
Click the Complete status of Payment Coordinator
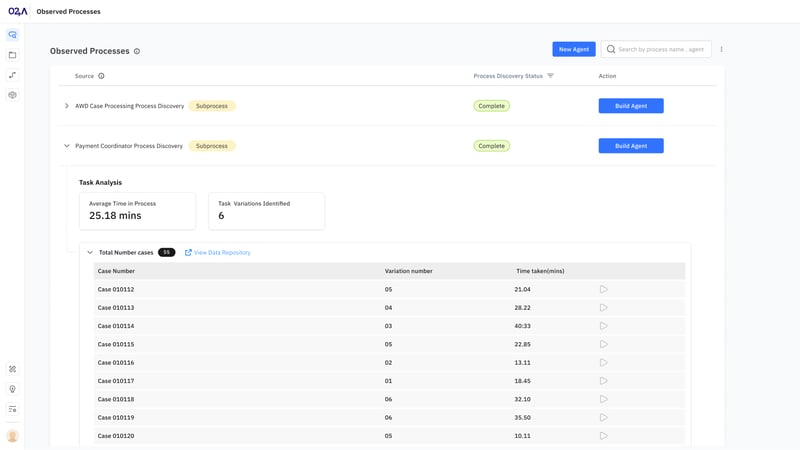pyautogui.click(x=491, y=146)
